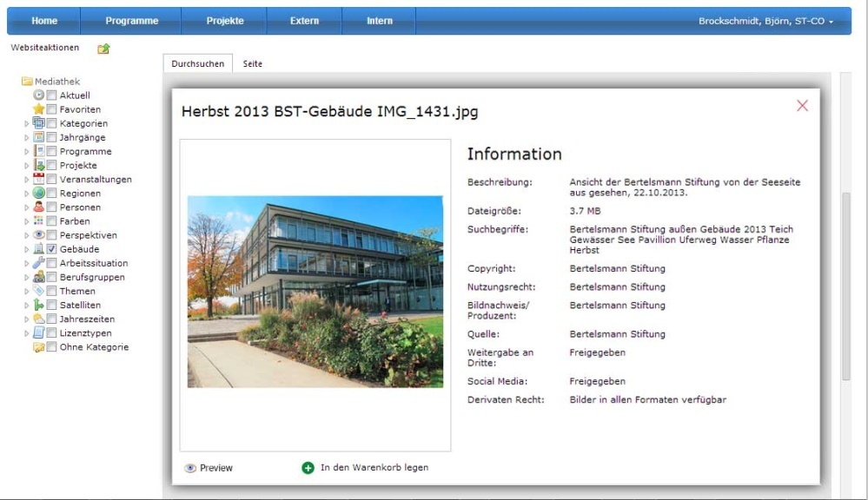Click the Preview link

[215, 468]
